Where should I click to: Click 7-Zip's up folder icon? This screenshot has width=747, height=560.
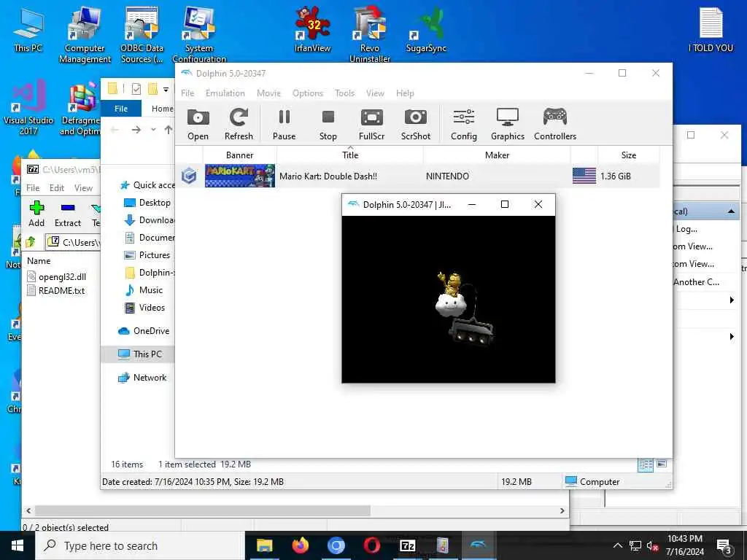(31, 242)
